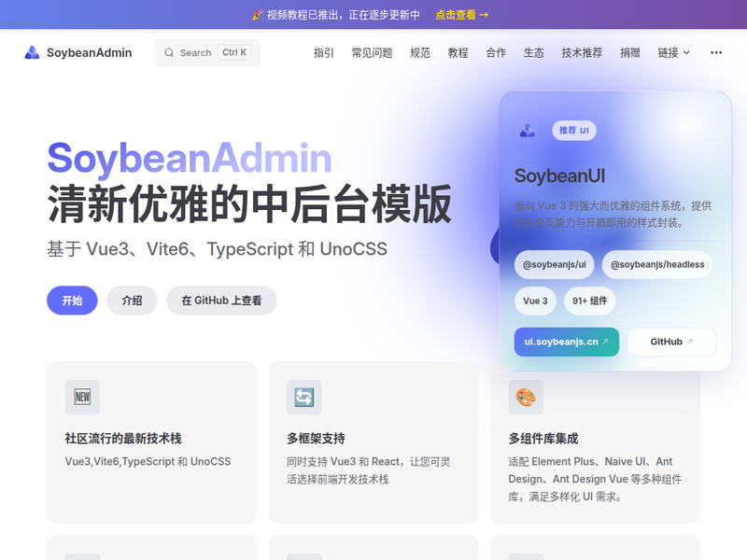Click the @soybeanjs/ui tag
The width and height of the screenshot is (747, 560).
tap(554, 265)
